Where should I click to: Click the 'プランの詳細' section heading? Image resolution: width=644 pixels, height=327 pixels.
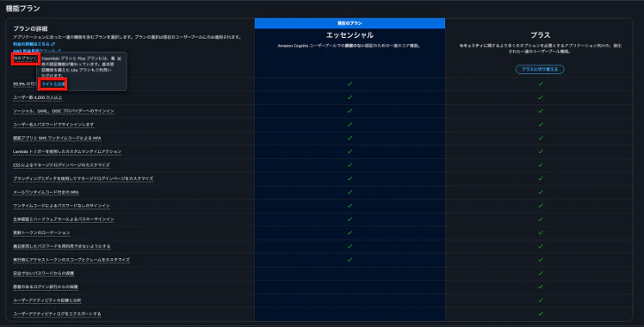[x=30, y=28]
